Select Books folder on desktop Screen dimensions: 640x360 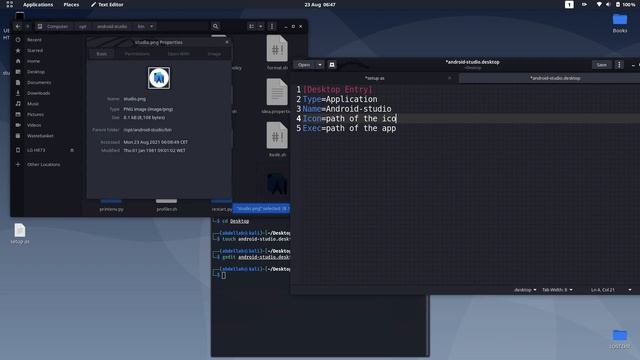tap(620, 23)
